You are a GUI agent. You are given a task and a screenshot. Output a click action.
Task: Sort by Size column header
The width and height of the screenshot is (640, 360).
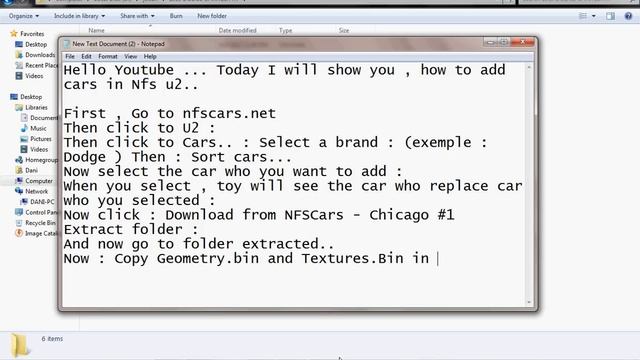(344, 31)
